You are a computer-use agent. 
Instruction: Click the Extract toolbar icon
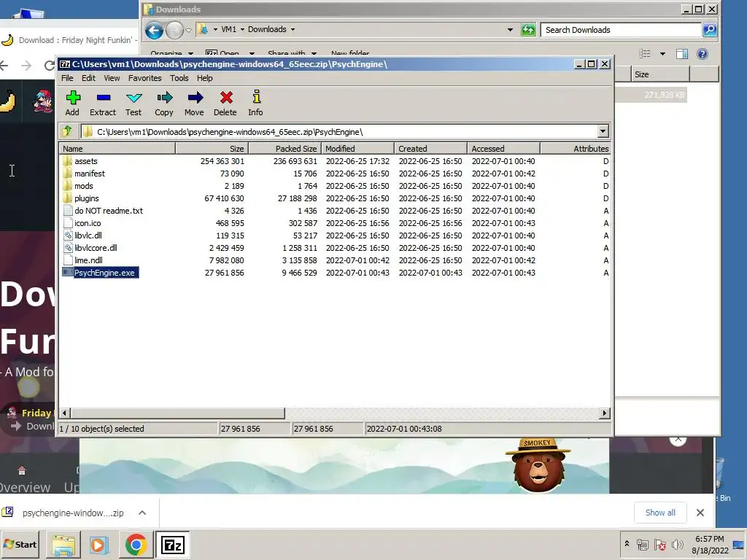[103, 103]
